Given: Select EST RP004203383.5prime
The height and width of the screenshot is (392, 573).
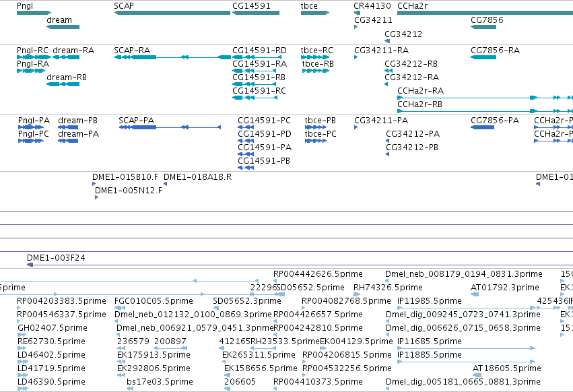Looking at the screenshot, I should point(61,301).
